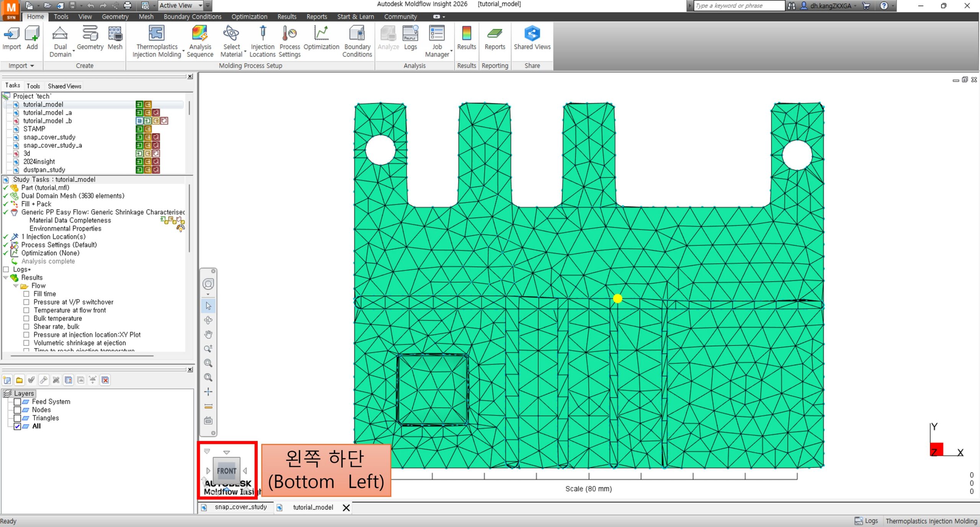Check Pressure at V/P switchover result
The image size is (980, 527).
(26, 302)
